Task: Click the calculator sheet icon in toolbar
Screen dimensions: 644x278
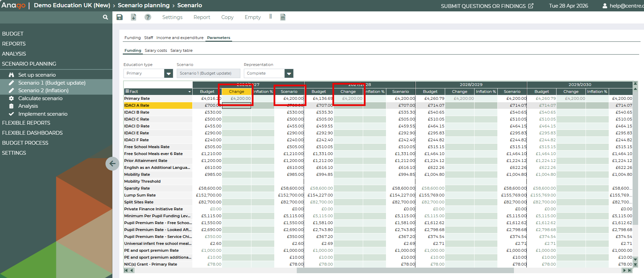Action: click(x=283, y=17)
